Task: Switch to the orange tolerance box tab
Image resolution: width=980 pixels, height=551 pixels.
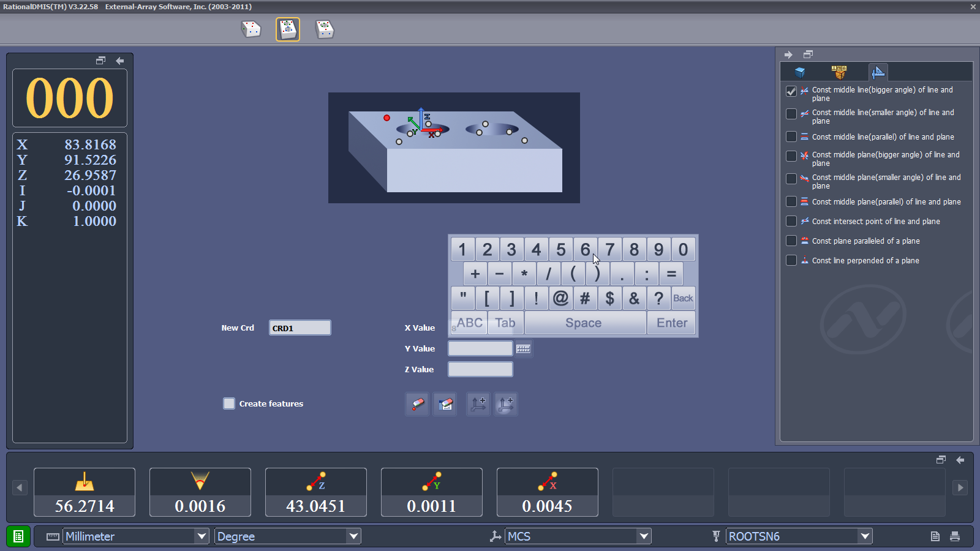Action: pyautogui.click(x=839, y=72)
